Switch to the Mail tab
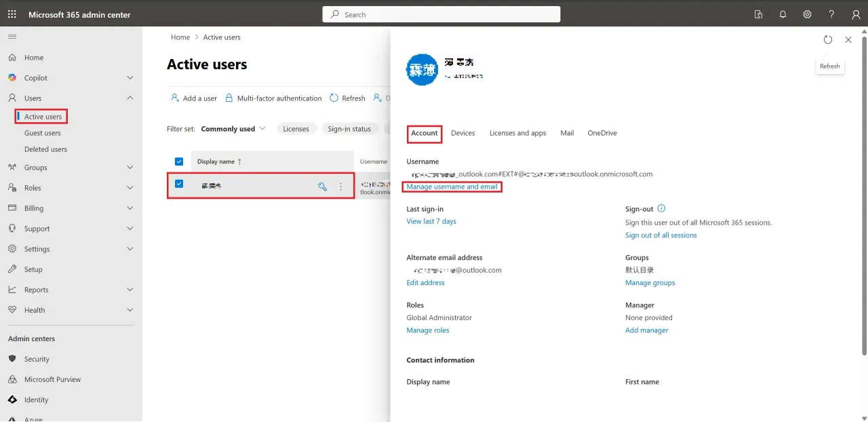 click(x=567, y=133)
